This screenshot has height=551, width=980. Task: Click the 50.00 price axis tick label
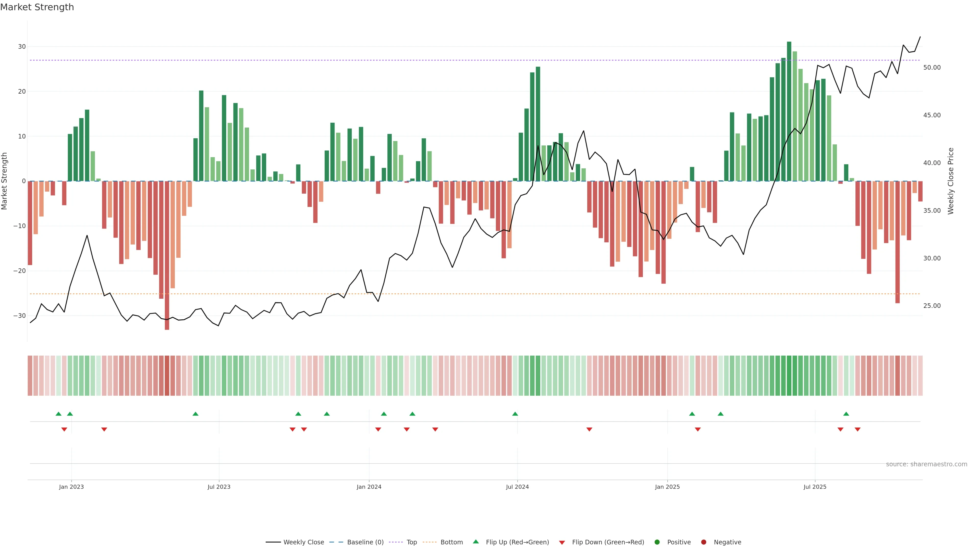932,68
